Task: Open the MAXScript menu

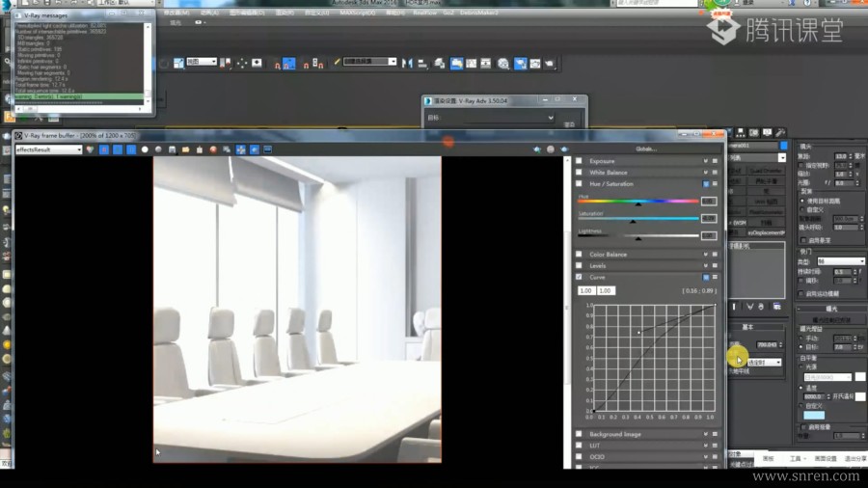Action: pyautogui.click(x=358, y=13)
